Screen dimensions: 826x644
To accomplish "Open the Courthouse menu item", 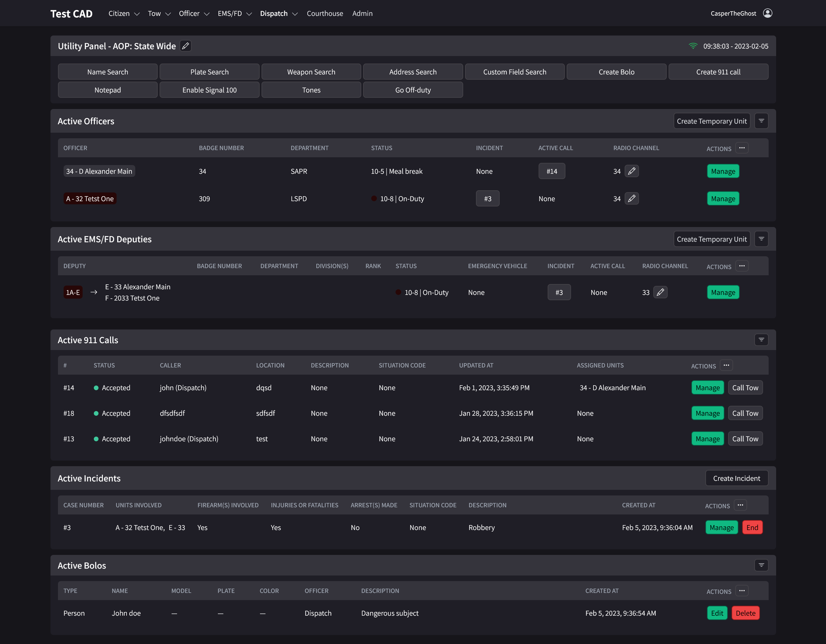I will click(324, 13).
